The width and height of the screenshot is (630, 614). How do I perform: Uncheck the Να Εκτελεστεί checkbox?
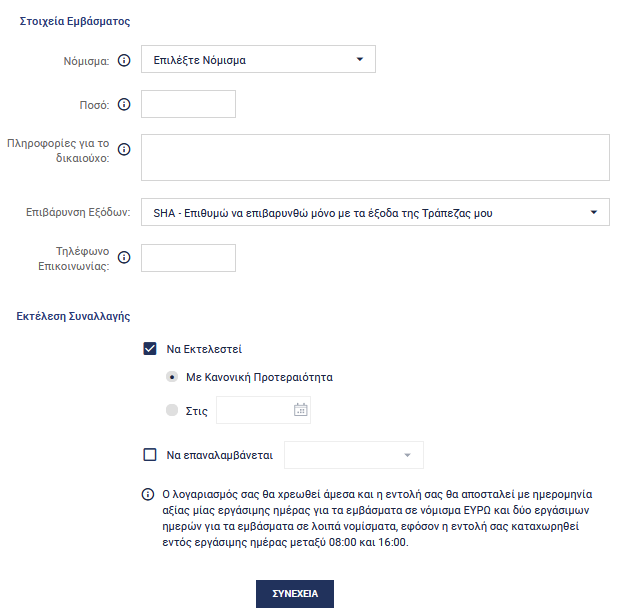click(x=150, y=348)
